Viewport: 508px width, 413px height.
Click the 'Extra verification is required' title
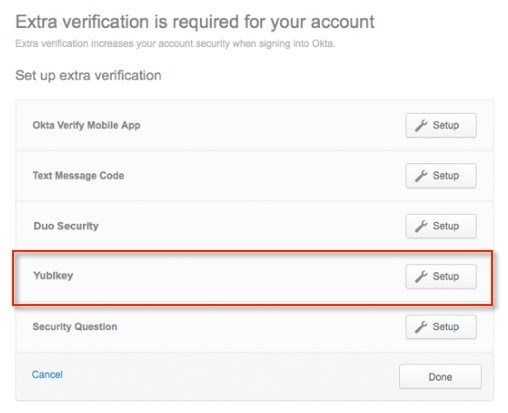[x=195, y=22]
